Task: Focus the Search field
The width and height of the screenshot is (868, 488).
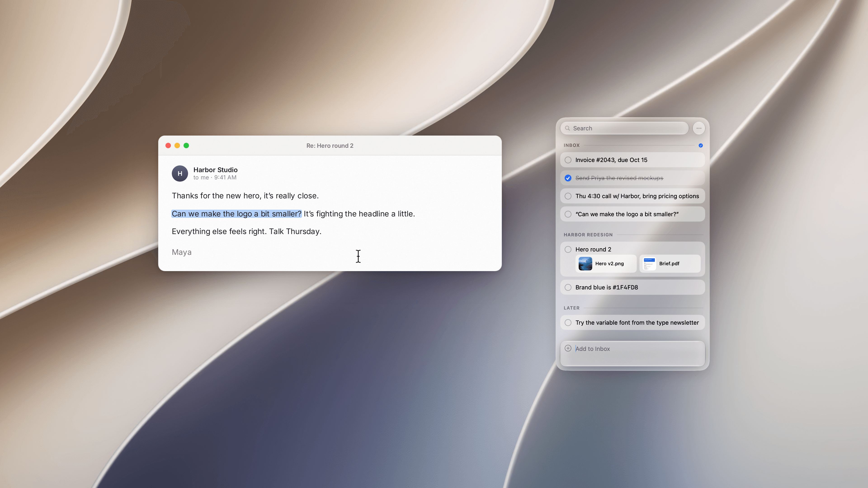Action: (624, 128)
